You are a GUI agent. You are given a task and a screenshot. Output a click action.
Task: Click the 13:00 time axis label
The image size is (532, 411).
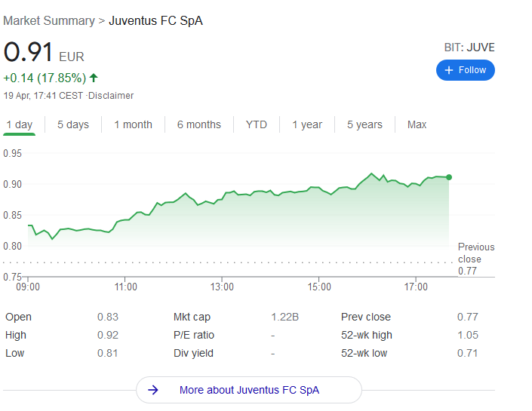pos(222,287)
